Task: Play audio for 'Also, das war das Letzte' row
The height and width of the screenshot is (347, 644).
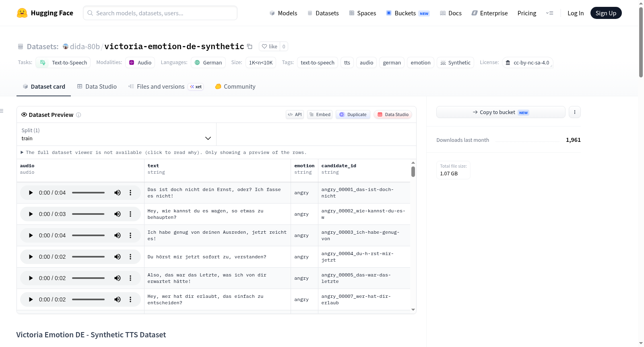Action: [x=31, y=278]
